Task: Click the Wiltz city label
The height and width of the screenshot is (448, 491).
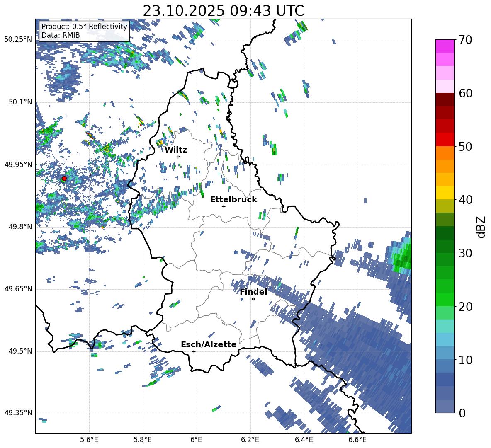Action: (176, 150)
